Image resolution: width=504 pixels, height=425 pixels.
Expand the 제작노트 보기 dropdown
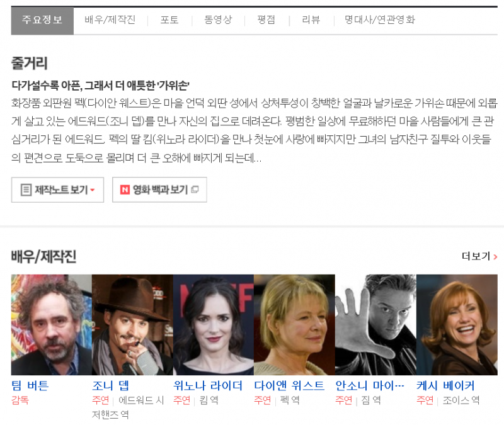click(92, 190)
